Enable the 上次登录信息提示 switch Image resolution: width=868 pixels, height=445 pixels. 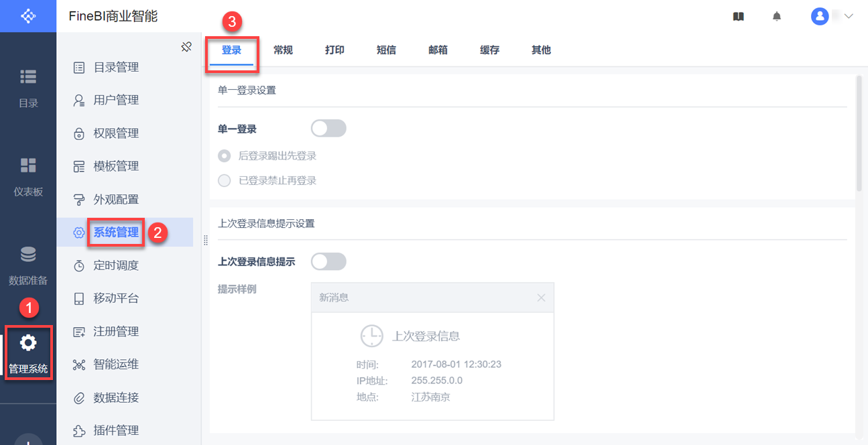pyautogui.click(x=328, y=261)
